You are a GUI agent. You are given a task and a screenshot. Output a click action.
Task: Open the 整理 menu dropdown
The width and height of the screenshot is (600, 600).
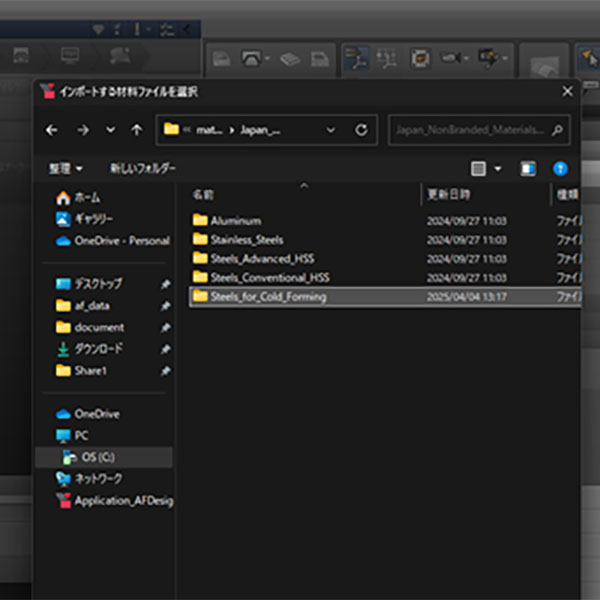coord(65,168)
